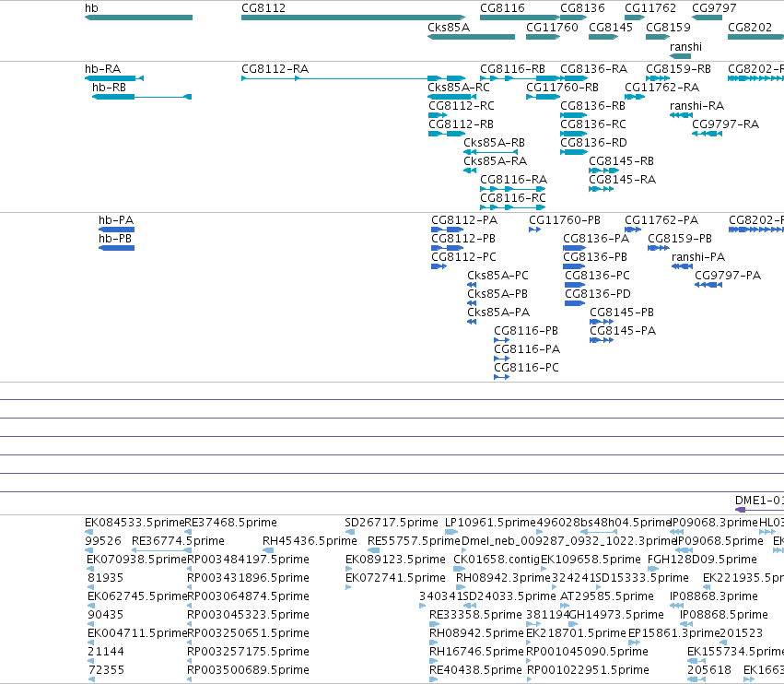The width and height of the screenshot is (784, 684).
Task: Click the Cks85A-RA transcript label
Action: [x=495, y=161]
